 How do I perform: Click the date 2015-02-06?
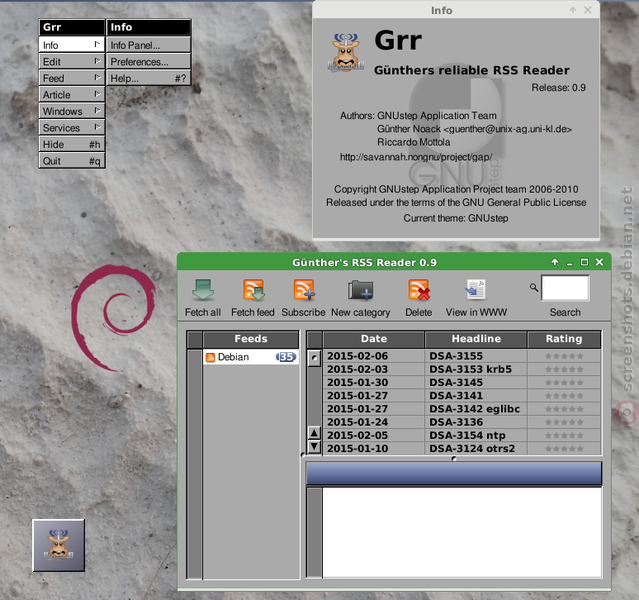[x=357, y=356]
